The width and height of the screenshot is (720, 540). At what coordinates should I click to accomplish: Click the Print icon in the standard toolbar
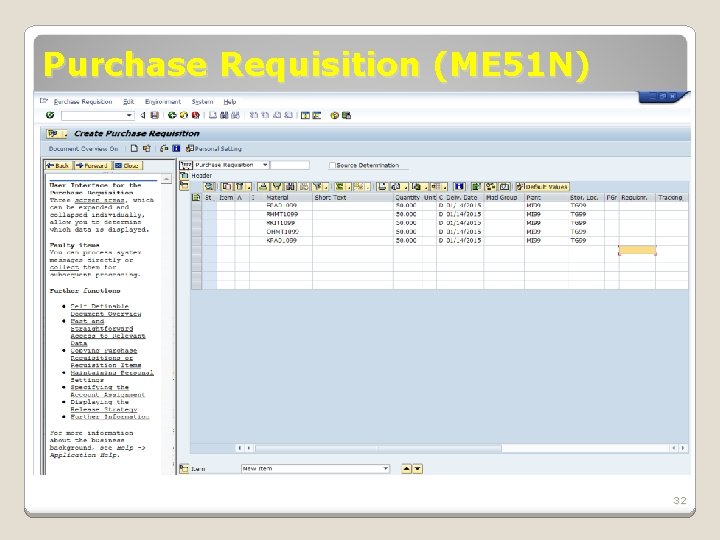pyautogui.click(x=213, y=115)
